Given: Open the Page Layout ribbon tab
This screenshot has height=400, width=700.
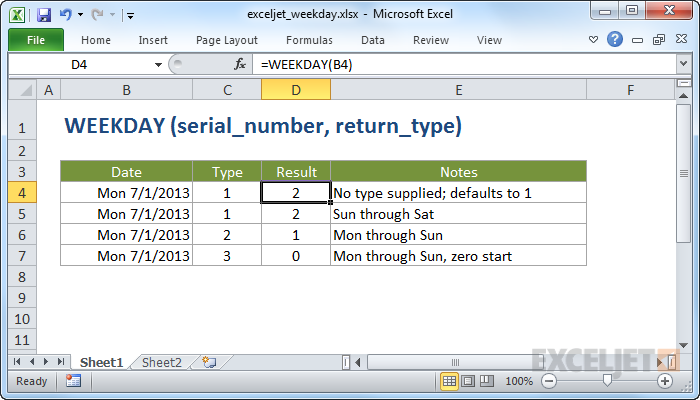Looking at the screenshot, I should coord(227,40).
